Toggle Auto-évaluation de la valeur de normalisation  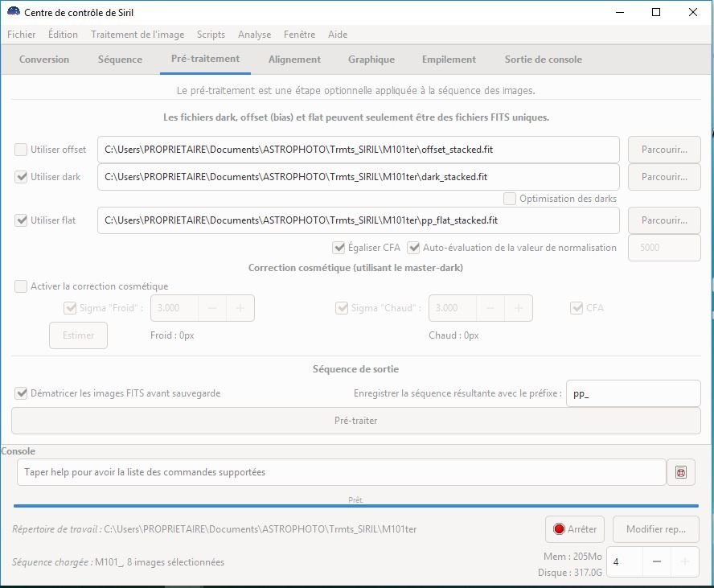point(413,248)
